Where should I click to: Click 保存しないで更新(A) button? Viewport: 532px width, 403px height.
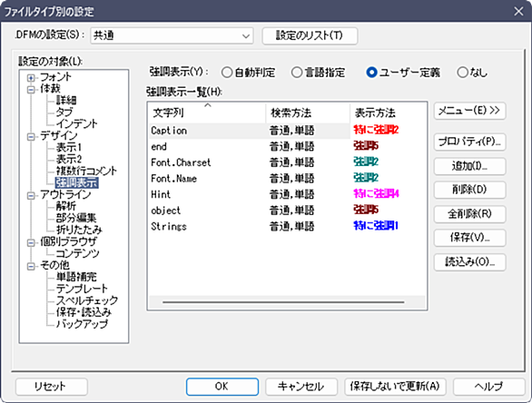[x=395, y=387]
